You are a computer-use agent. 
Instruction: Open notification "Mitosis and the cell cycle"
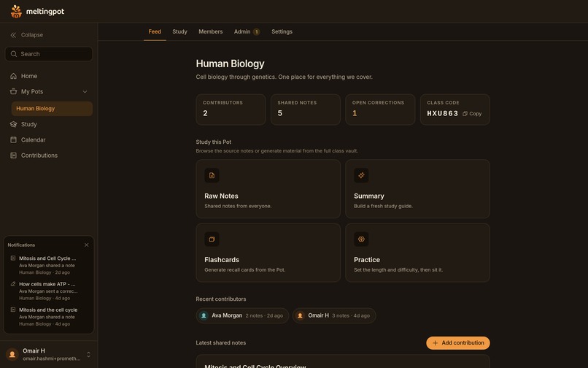(x=49, y=317)
